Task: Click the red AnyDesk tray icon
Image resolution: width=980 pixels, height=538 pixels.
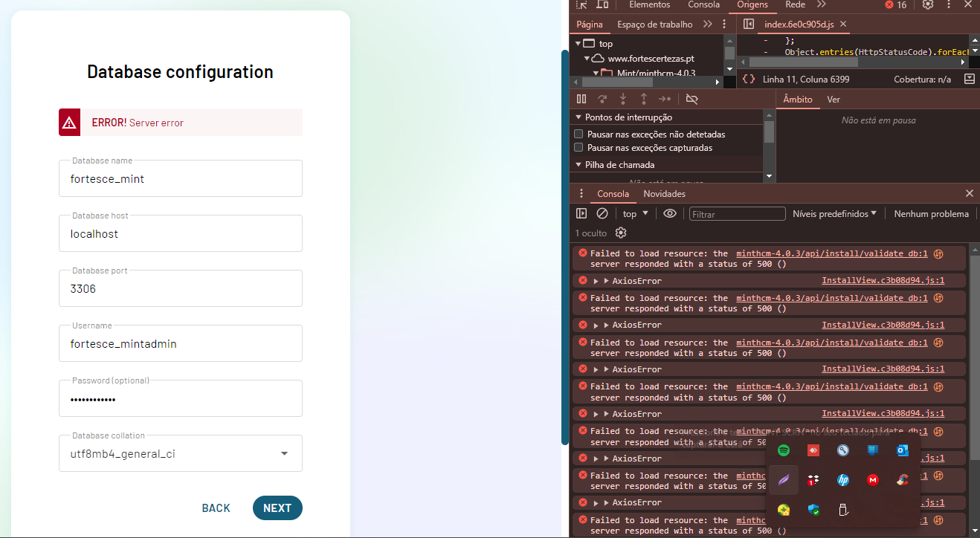Action: (813, 450)
